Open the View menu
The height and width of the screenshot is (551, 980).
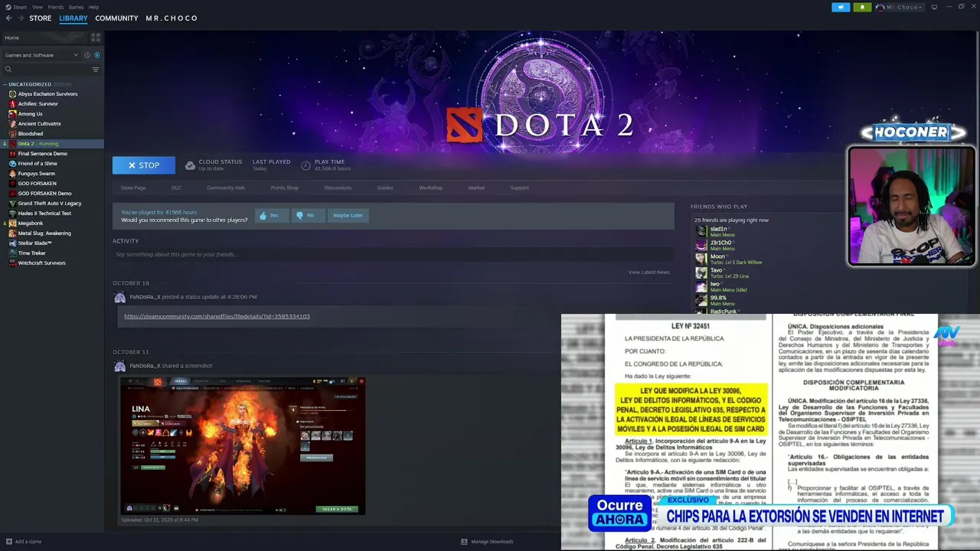38,7
